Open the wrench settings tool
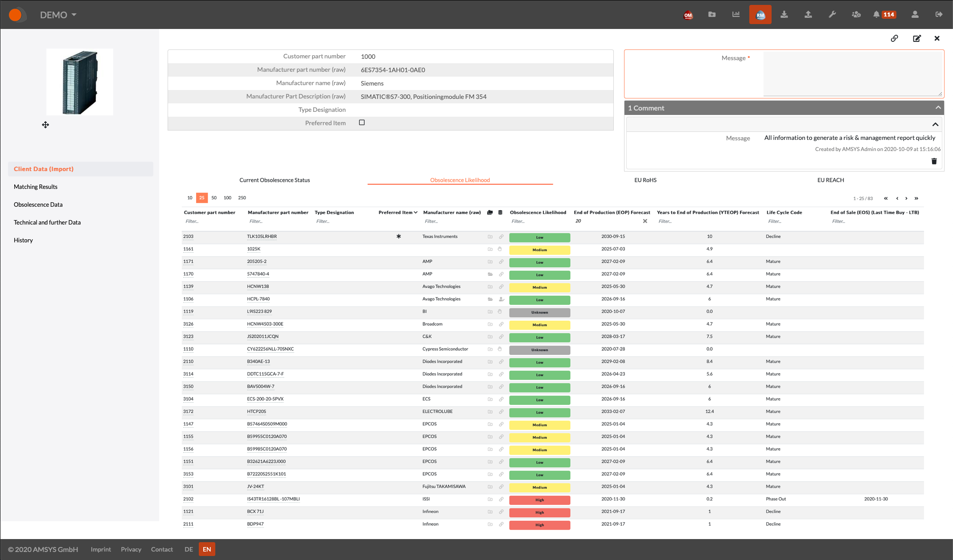Image resolution: width=953 pixels, height=560 pixels. pyautogui.click(x=833, y=14)
